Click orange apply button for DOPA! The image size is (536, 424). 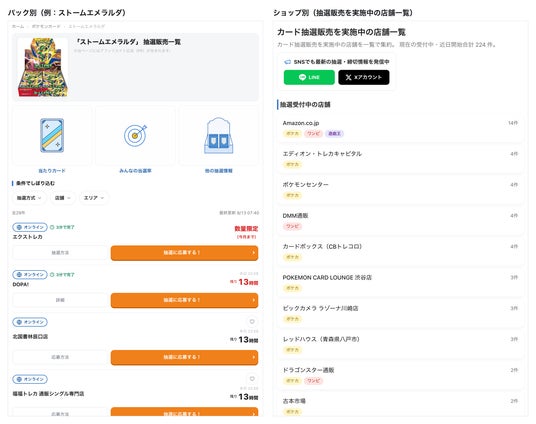[184, 300]
